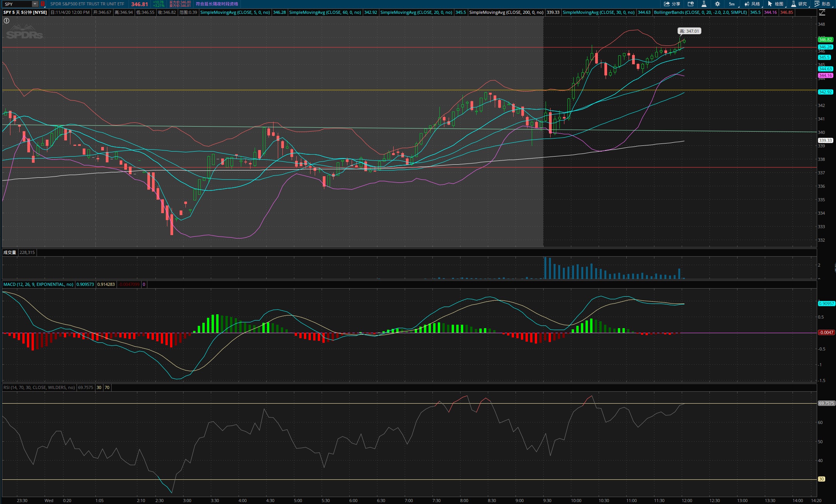Select the SimpleMovingAvg (CLOSE, 5, 0, no) label

coord(235,12)
